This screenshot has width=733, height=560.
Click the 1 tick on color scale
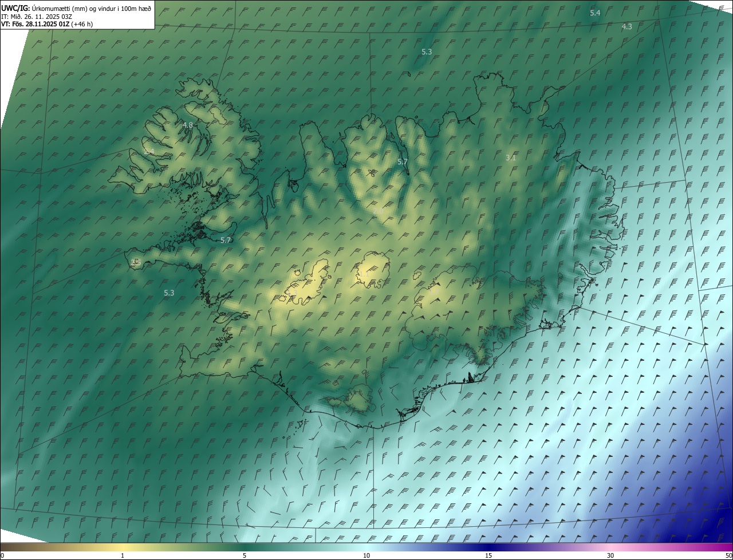click(x=123, y=555)
